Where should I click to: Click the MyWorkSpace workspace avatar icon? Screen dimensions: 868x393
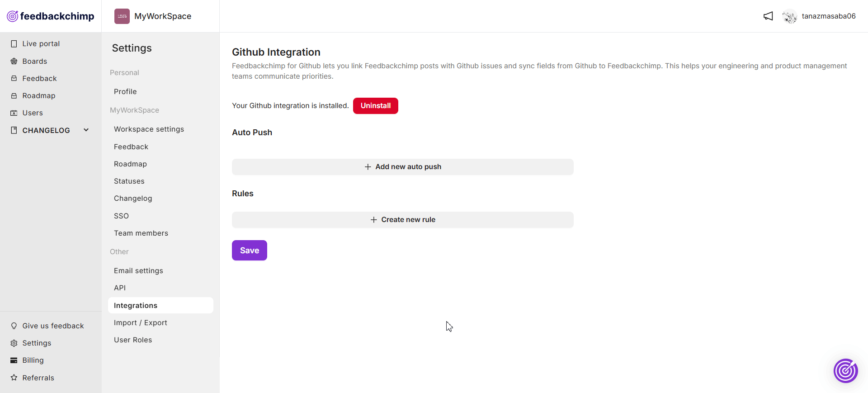[122, 16]
